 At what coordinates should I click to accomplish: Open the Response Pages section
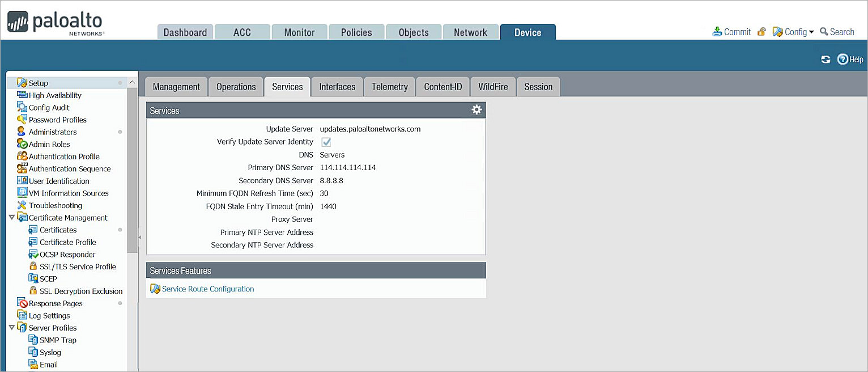click(56, 303)
